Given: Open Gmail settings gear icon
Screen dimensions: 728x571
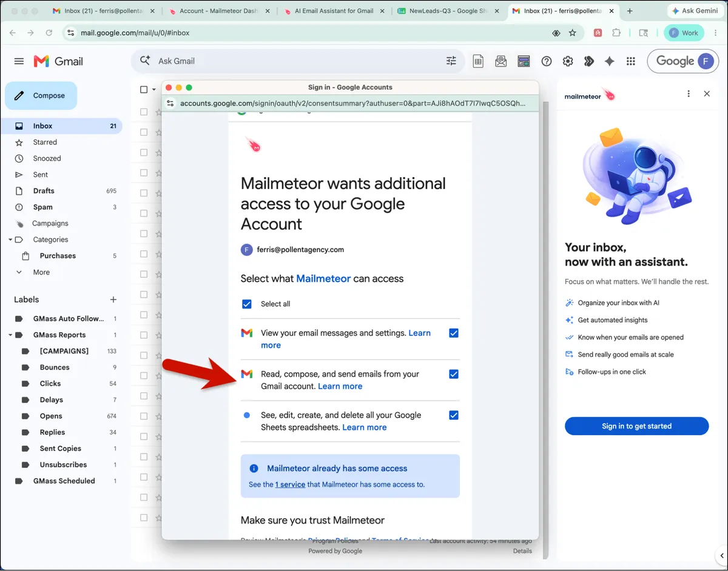Looking at the screenshot, I should click(x=568, y=61).
